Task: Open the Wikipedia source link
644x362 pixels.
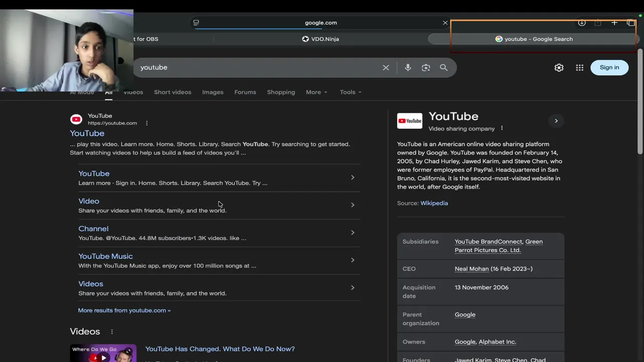Action: tap(434, 203)
